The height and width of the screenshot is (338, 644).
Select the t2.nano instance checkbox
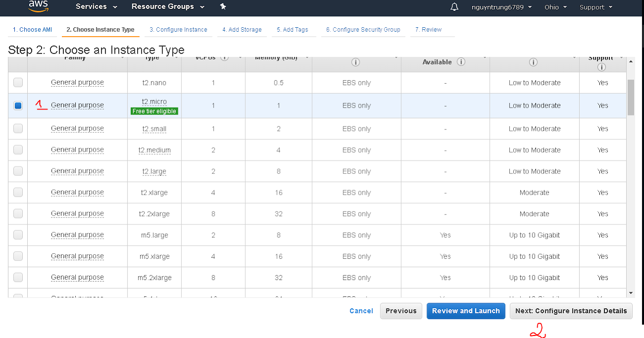point(18,82)
